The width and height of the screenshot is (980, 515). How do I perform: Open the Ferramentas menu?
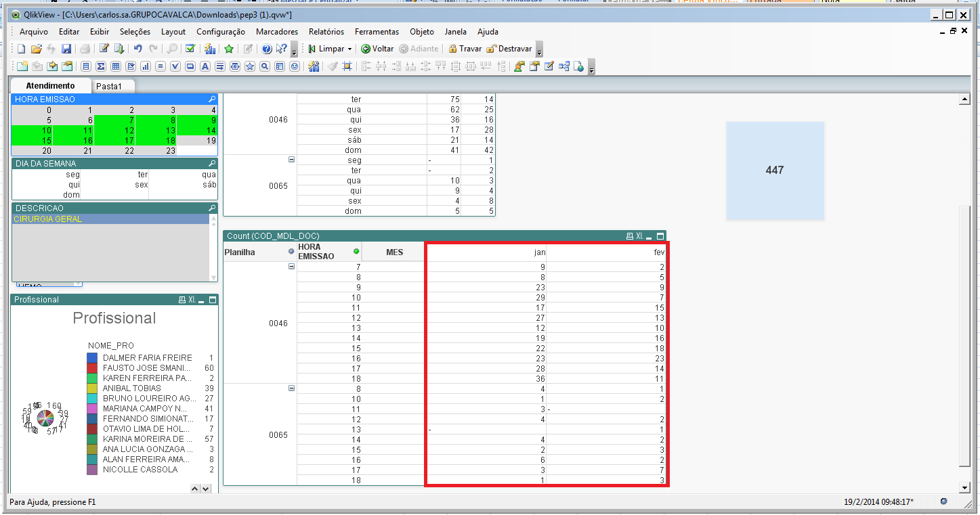[378, 32]
